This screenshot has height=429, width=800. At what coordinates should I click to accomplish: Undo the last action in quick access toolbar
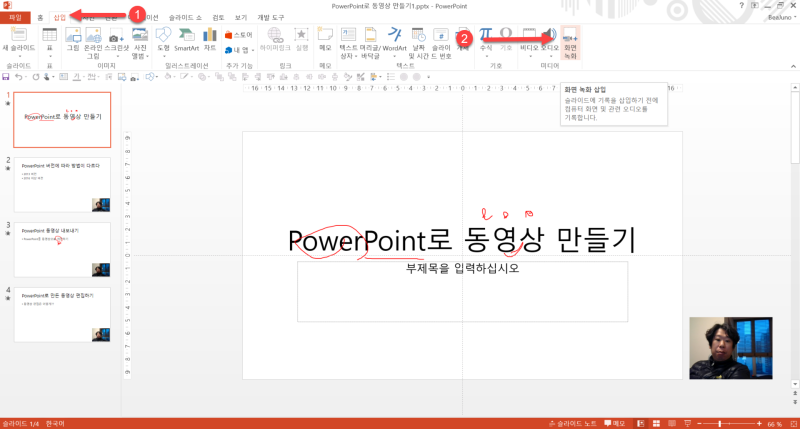click(18, 77)
